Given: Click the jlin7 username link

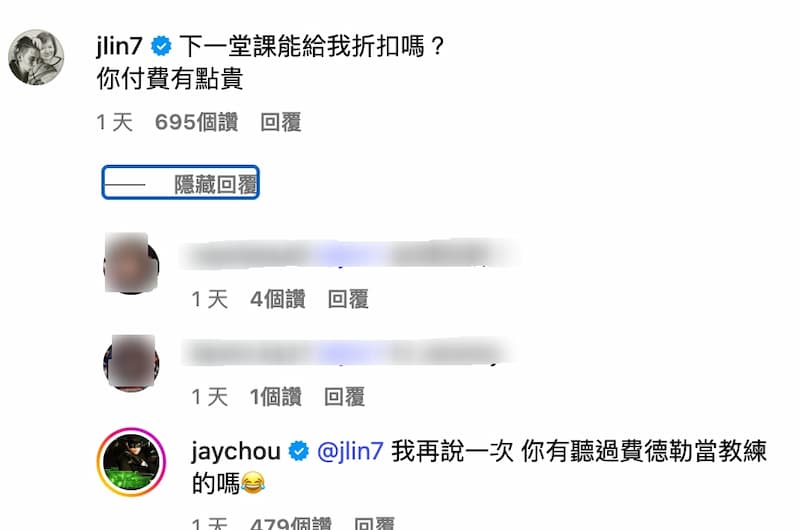Looking at the screenshot, I should 119,46.
